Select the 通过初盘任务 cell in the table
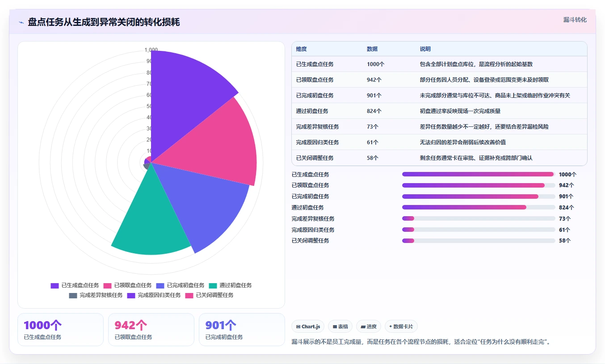The width and height of the screenshot is (605, 364). pyautogui.click(x=312, y=111)
